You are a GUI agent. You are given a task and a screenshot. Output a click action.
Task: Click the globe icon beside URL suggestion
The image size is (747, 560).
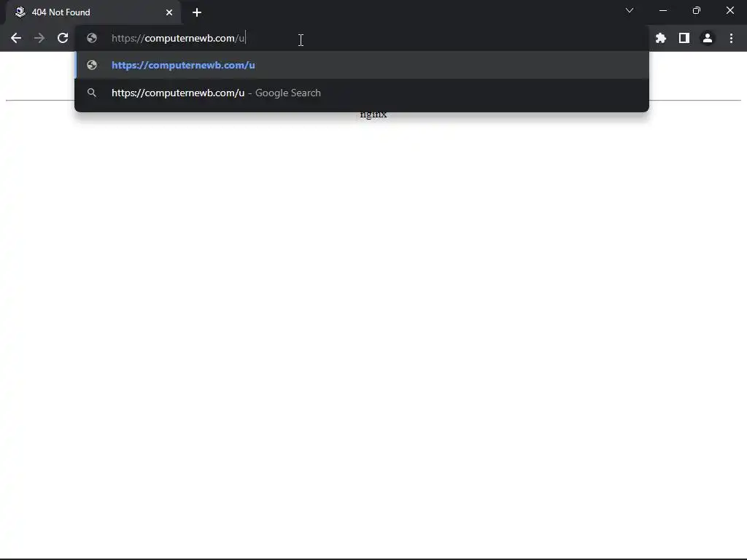tap(92, 65)
